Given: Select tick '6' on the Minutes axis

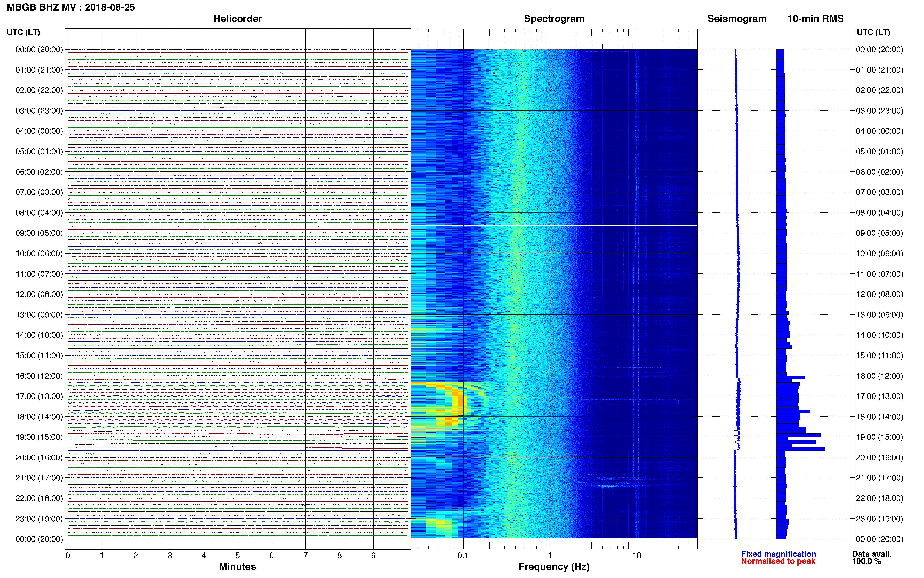Looking at the screenshot, I should [272, 555].
